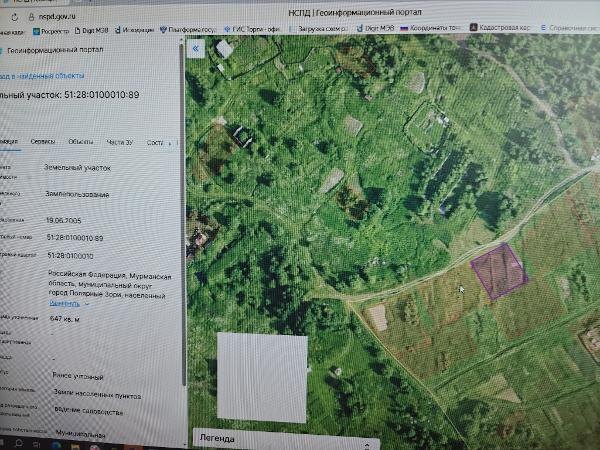Viewport: 600px width, 450px height.
Task: Open the Справочная bookmark
Action: click(570, 28)
